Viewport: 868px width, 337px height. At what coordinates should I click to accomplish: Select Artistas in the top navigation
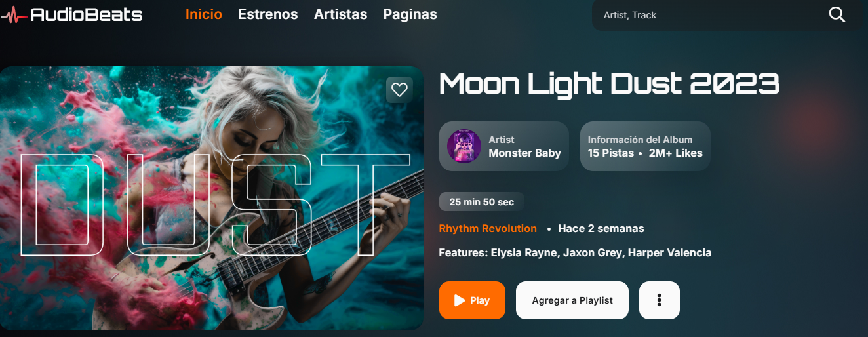click(x=340, y=14)
